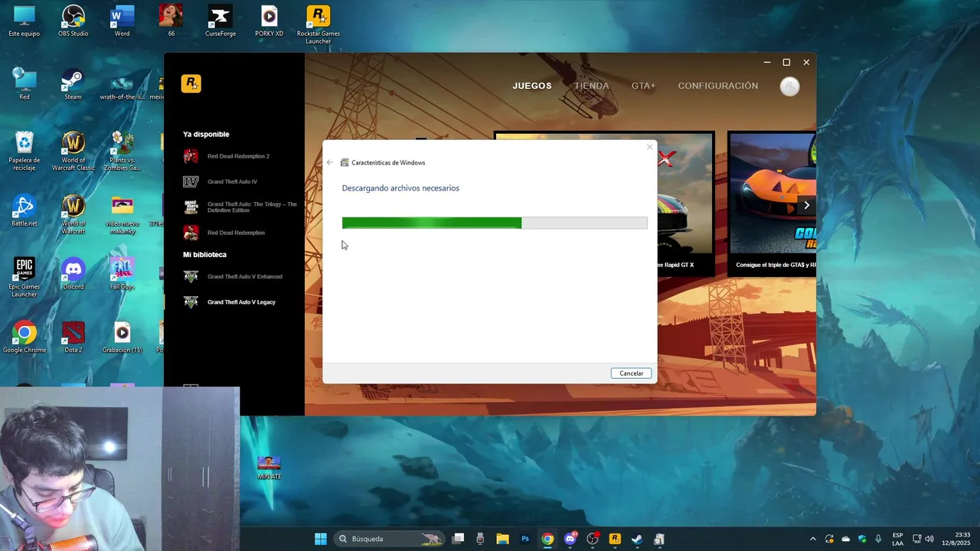
Task: Open Word desktop shortcut
Action: pos(122,21)
